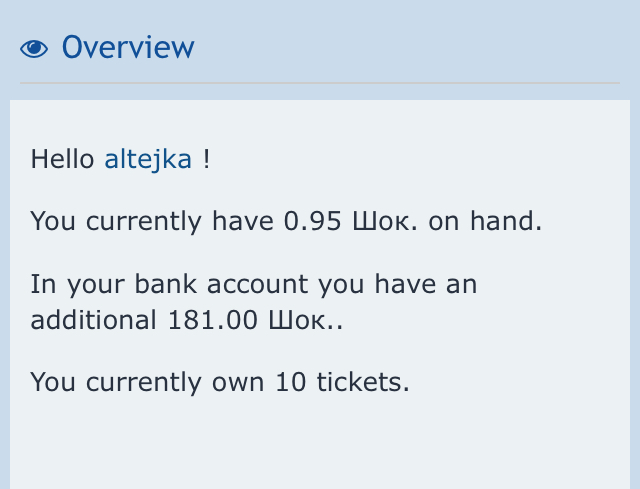Select the Overview heading text
Screen dimensions: 640x489
(128, 47)
